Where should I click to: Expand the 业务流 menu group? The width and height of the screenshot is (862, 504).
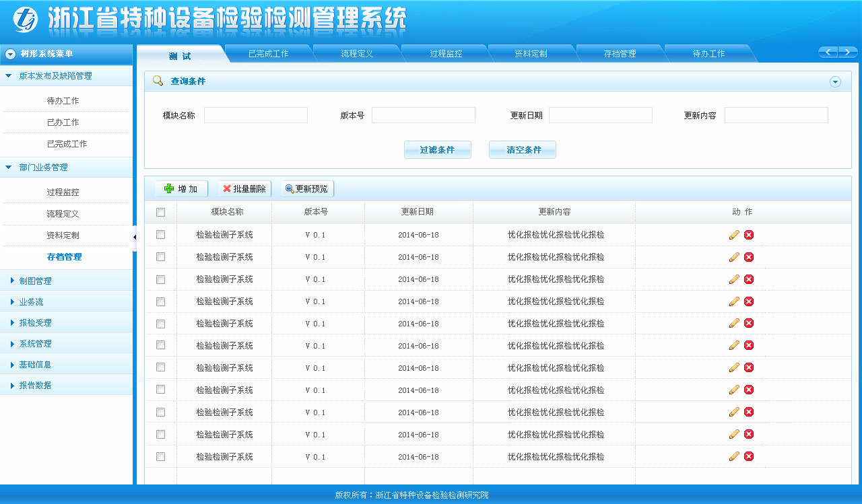click(66, 302)
